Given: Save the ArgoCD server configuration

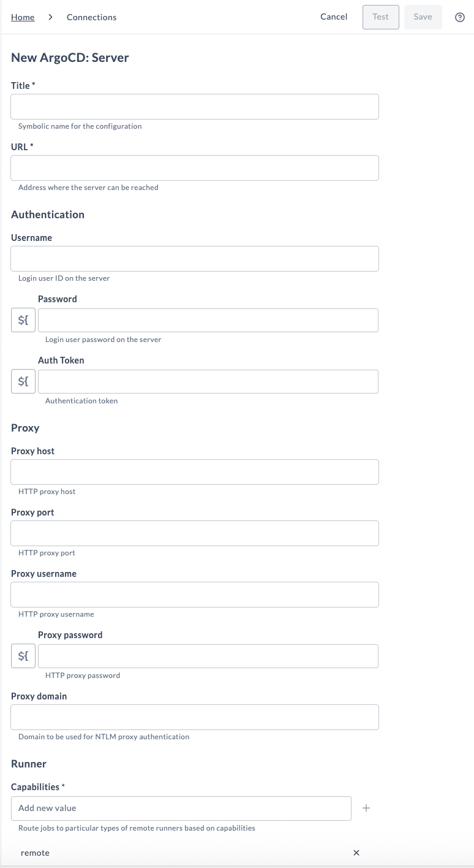Looking at the screenshot, I should 423,17.
